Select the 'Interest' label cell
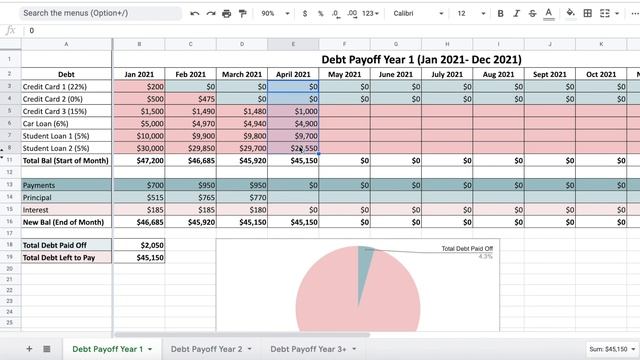This screenshot has height=360, width=640. click(66, 210)
